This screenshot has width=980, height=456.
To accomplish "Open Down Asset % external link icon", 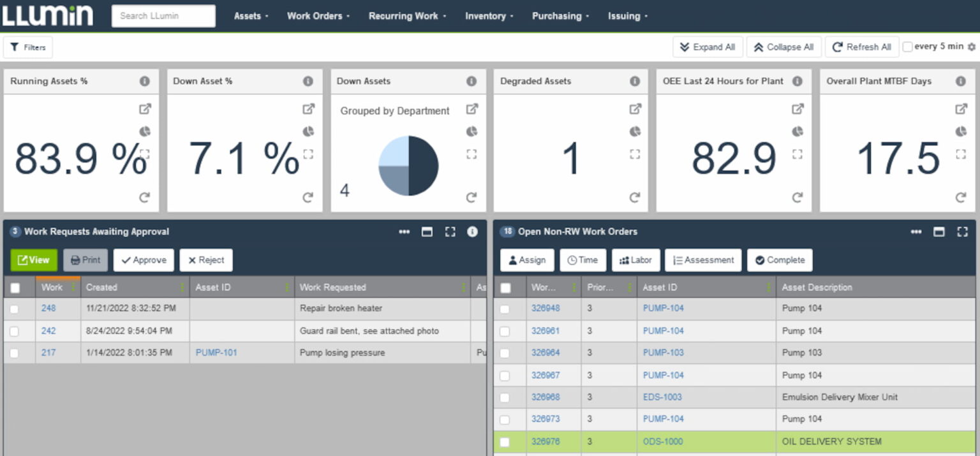I will [308, 109].
